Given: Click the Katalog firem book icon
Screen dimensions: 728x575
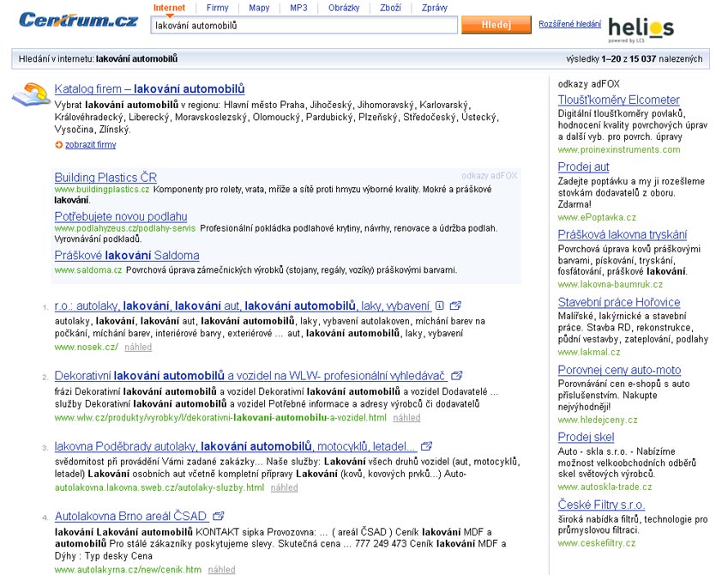Looking at the screenshot, I should click(31, 94).
